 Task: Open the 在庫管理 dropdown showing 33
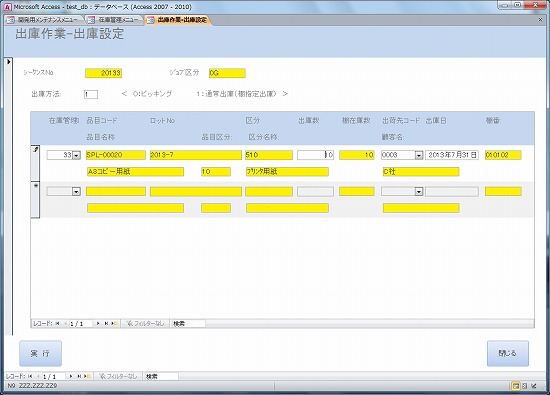(76, 155)
